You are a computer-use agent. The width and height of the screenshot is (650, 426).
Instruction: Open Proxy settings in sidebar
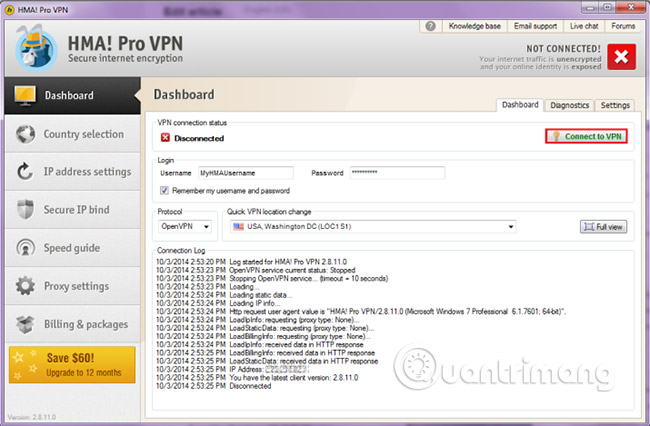(73, 286)
